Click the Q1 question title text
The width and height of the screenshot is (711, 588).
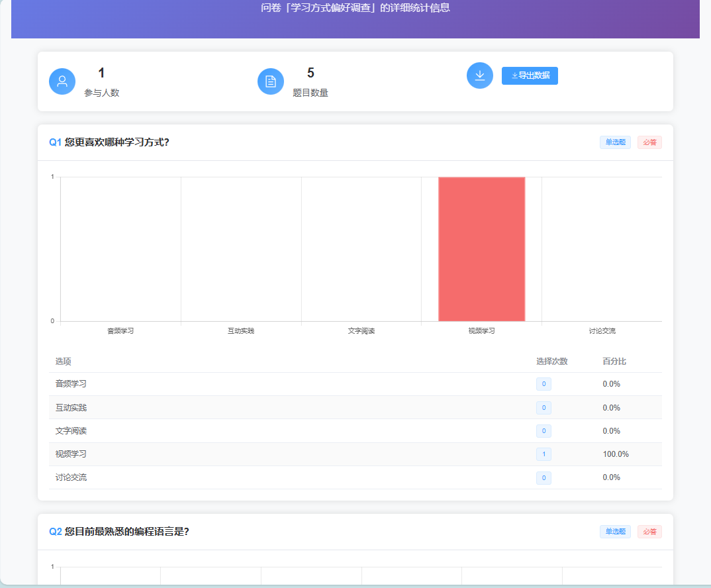117,142
